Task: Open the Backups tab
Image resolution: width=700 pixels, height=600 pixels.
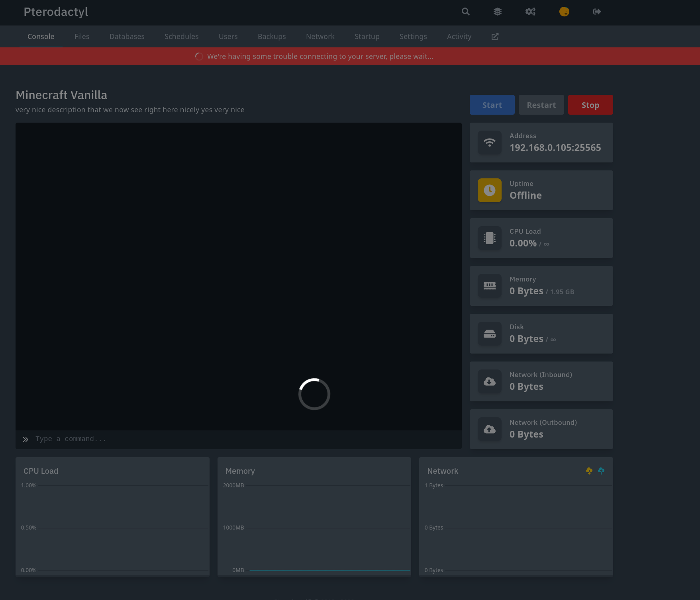Action: [x=272, y=37]
